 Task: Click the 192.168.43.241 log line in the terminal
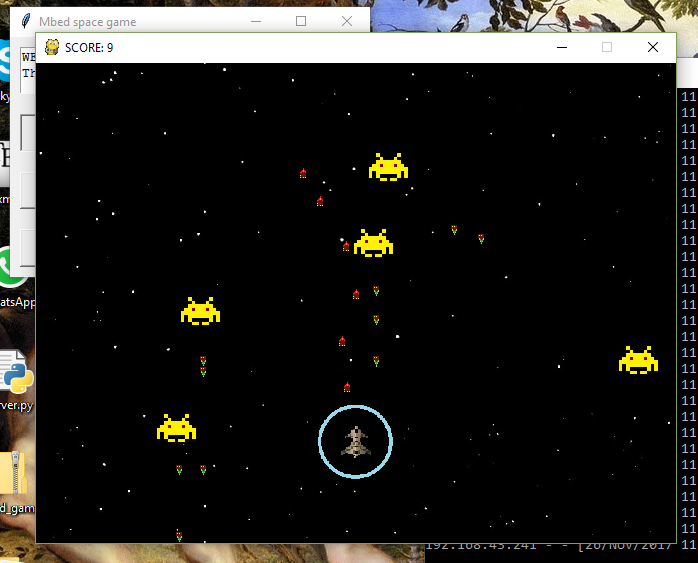(548, 546)
